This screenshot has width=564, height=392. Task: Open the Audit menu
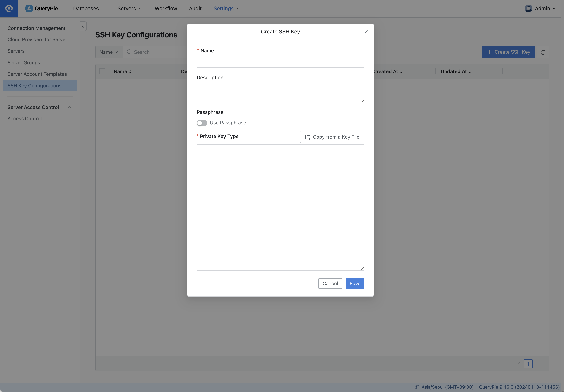click(195, 8)
